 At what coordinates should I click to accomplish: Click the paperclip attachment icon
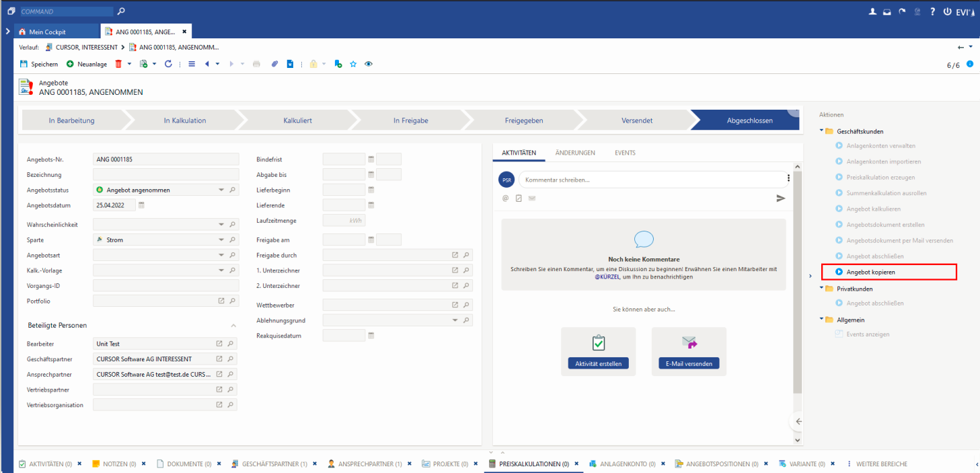pos(274,64)
